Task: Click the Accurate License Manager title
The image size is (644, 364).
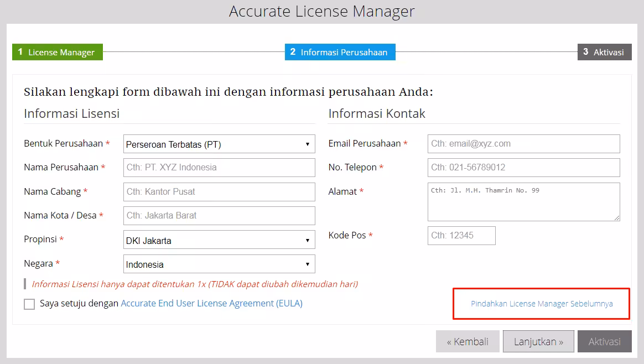Action: point(322,11)
